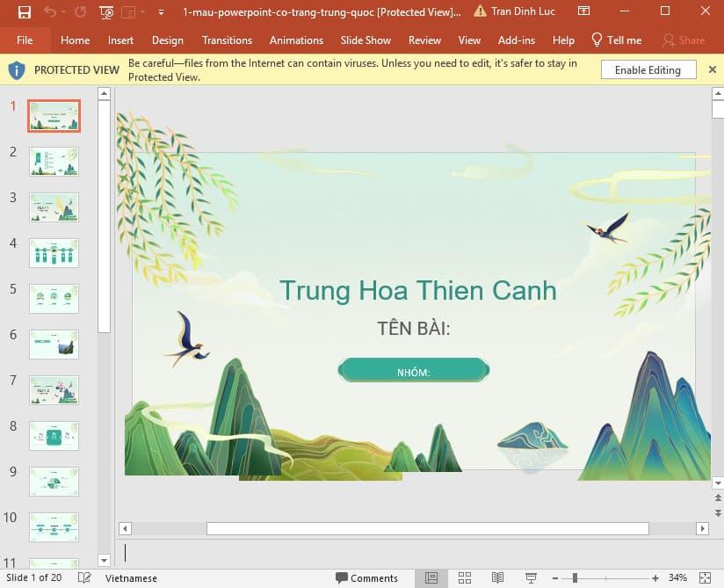Start Slide Show from the status bar icon
The image size is (724, 588).
(532, 577)
